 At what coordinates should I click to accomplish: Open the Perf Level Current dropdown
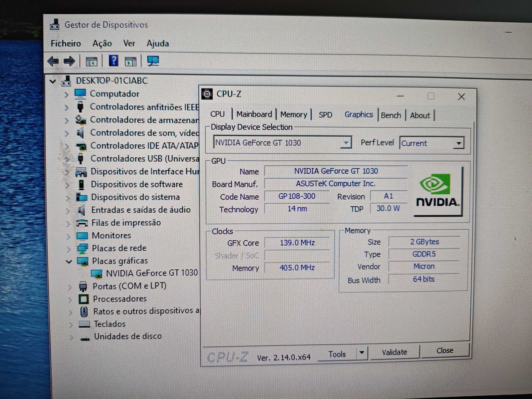tap(458, 143)
